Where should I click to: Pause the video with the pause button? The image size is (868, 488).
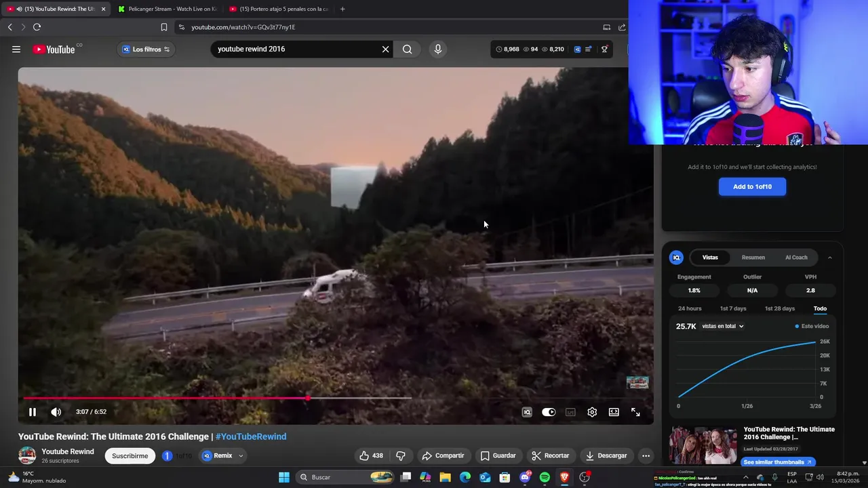[32, 412]
